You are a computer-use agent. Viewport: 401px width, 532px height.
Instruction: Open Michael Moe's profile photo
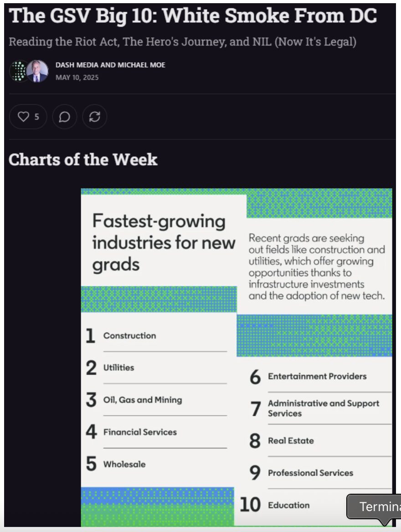(x=37, y=71)
